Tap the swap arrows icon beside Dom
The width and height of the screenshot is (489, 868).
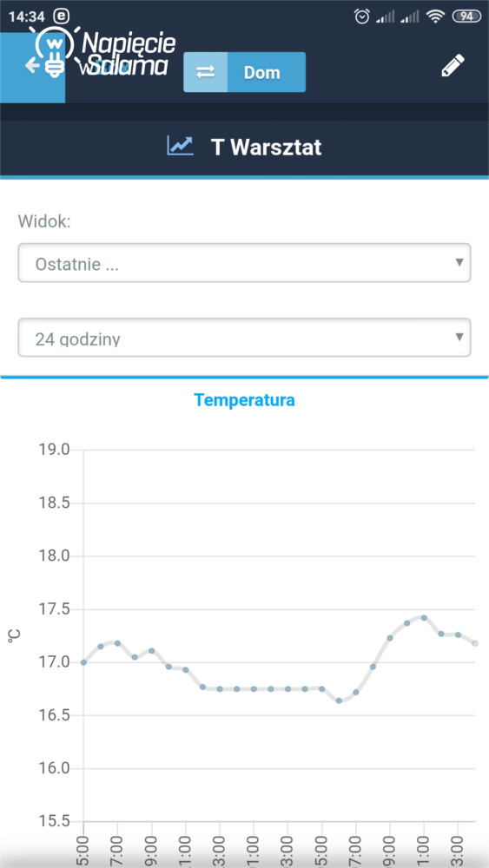[x=206, y=72]
